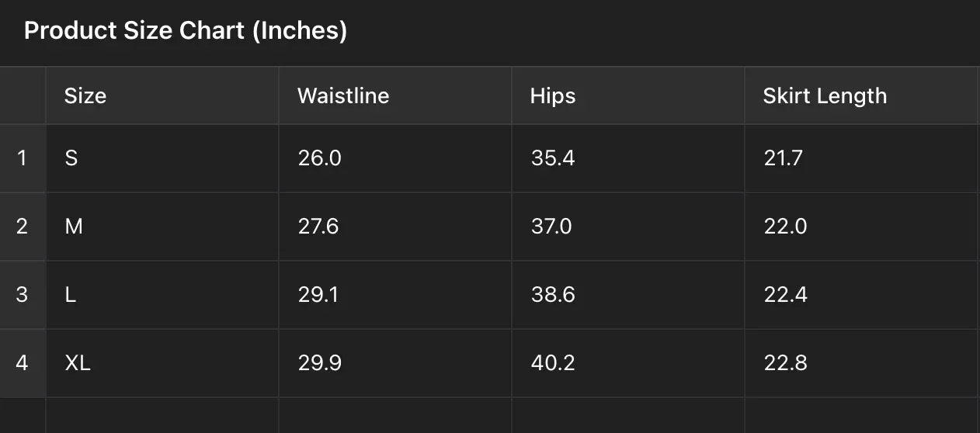Click the 21.7 skirt length cell
980x433 pixels.
(x=784, y=158)
